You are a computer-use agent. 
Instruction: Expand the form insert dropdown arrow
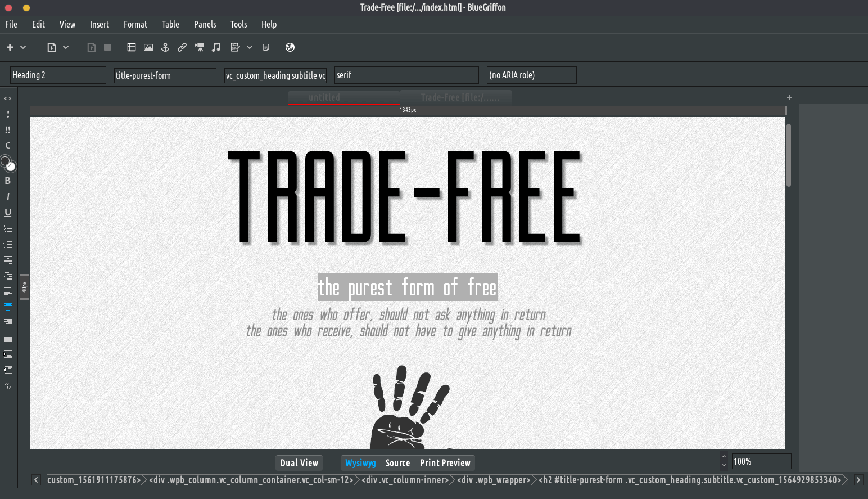[250, 47]
